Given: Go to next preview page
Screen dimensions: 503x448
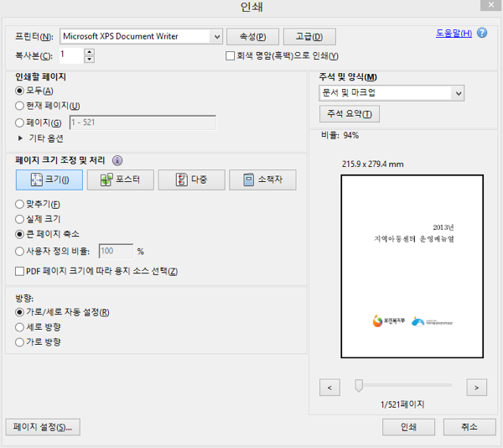Looking at the screenshot, I should [x=476, y=388].
